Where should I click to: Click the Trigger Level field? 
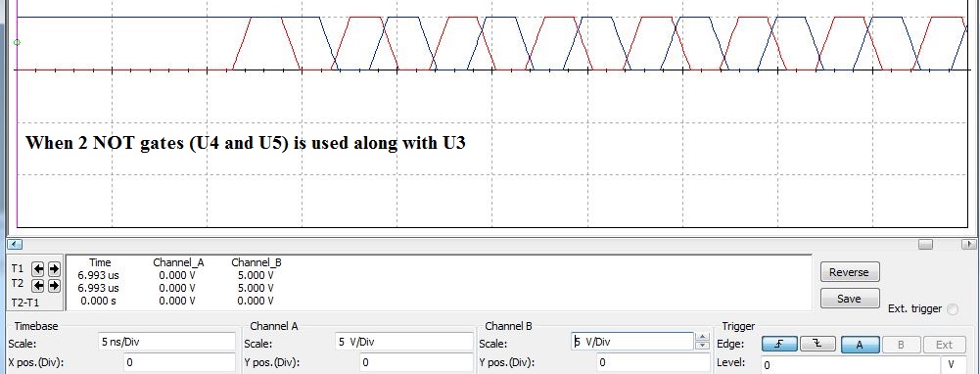pyautogui.click(x=851, y=365)
